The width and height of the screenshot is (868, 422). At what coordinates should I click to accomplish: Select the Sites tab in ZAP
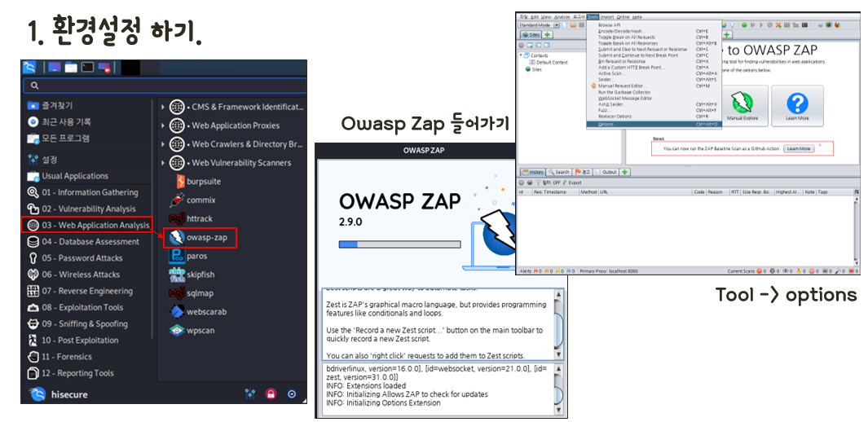530,35
